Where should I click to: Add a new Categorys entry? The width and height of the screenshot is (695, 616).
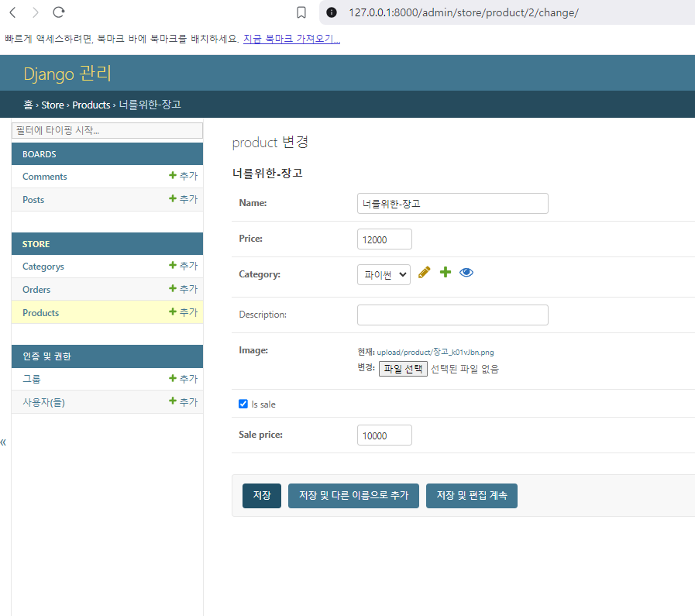coord(184,266)
